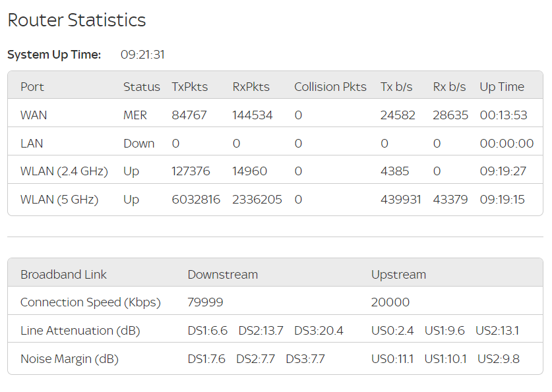Select WAN TxPkts value 84767
This screenshot has height=392, width=552.
coord(189,115)
